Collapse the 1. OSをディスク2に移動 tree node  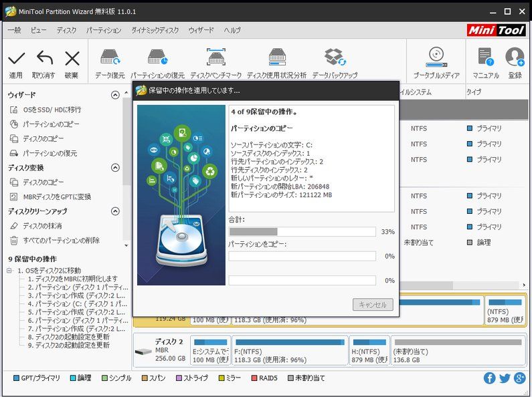[x=9, y=270]
